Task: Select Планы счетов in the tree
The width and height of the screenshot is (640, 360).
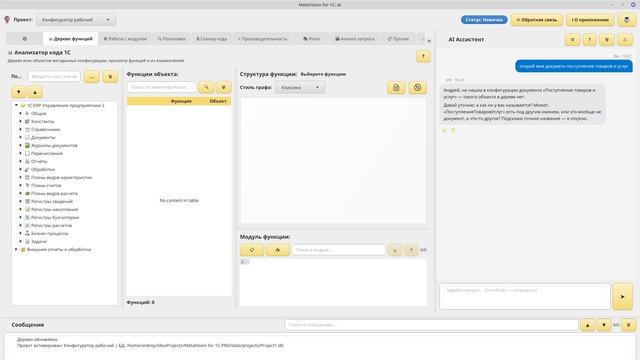Action: [46, 185]
